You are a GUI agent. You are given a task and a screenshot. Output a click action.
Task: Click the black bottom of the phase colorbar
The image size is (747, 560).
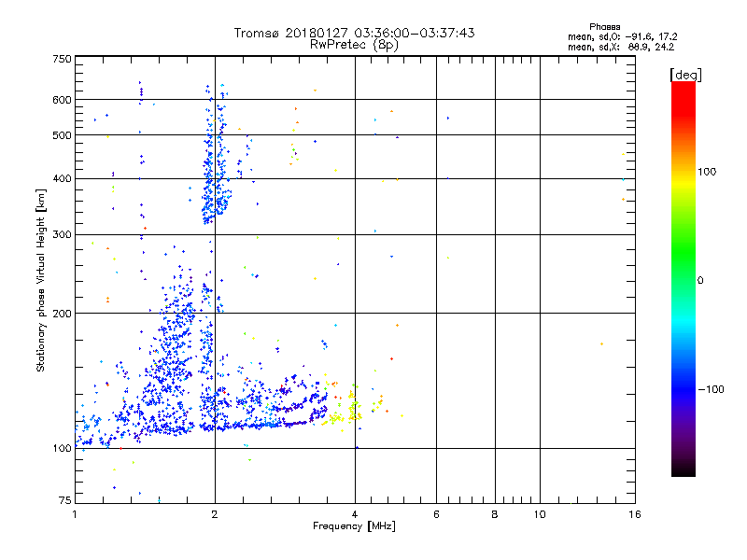(x=684, y=469)
